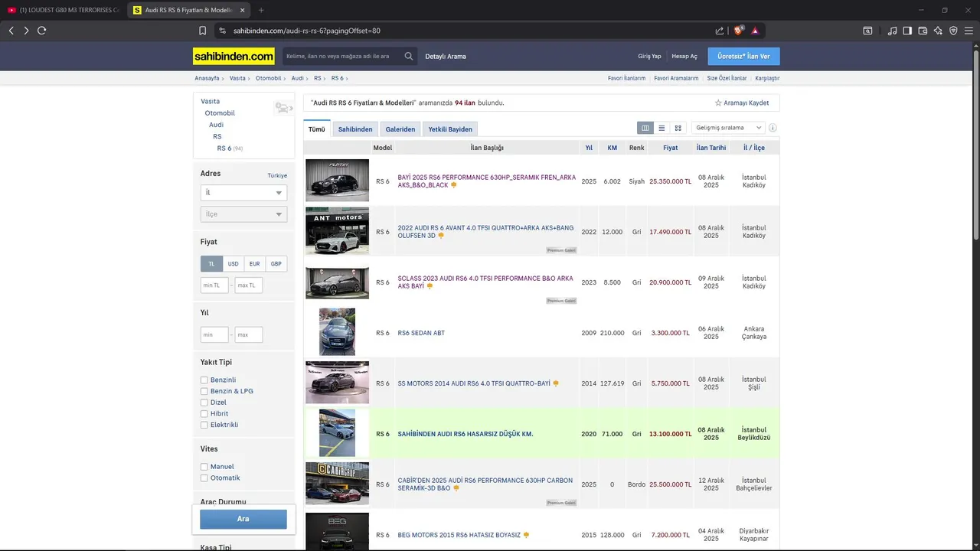
Task: Check the Benzinli fuel type checkbox
Action: pyautogui.click(x=204, y=380)
